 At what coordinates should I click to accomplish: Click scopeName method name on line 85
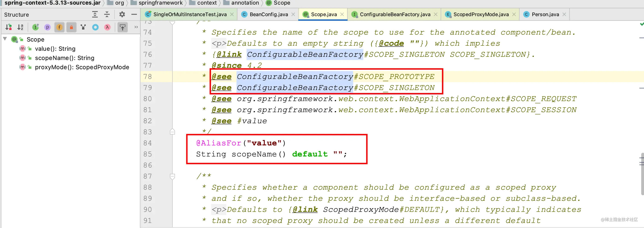[254, 154]
